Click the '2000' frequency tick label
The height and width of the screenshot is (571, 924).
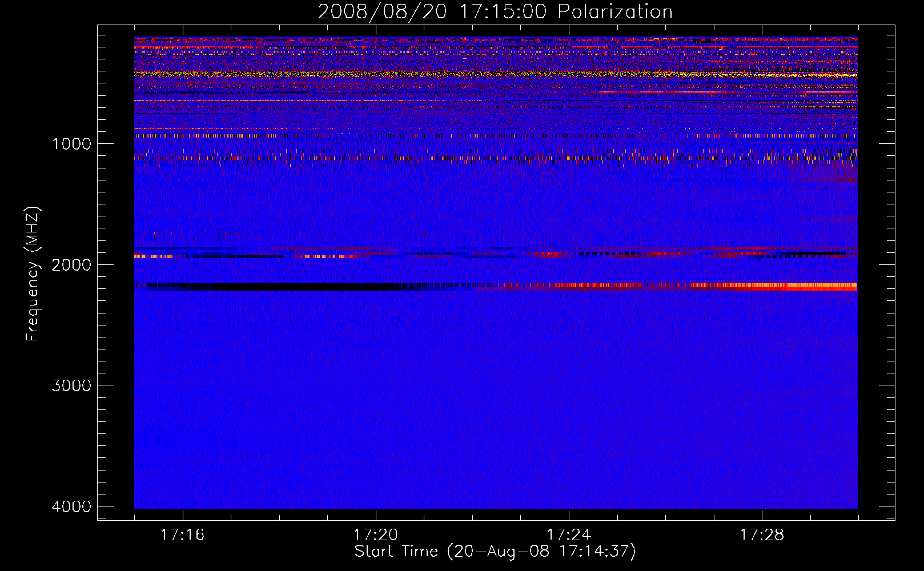[x=71, y=265]
